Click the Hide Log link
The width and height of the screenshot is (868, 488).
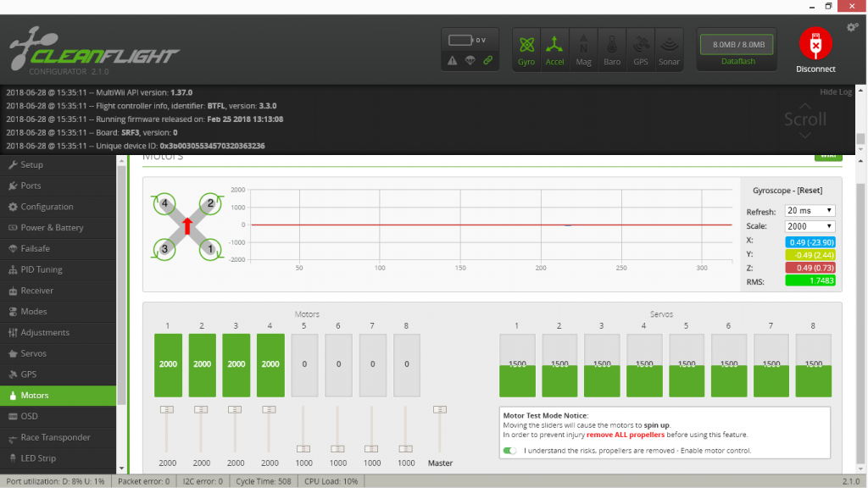pos(835,92)
